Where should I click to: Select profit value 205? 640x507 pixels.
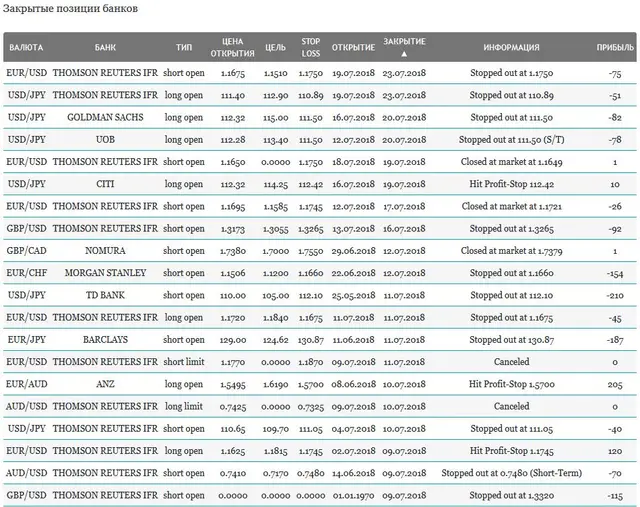[615, 385]
